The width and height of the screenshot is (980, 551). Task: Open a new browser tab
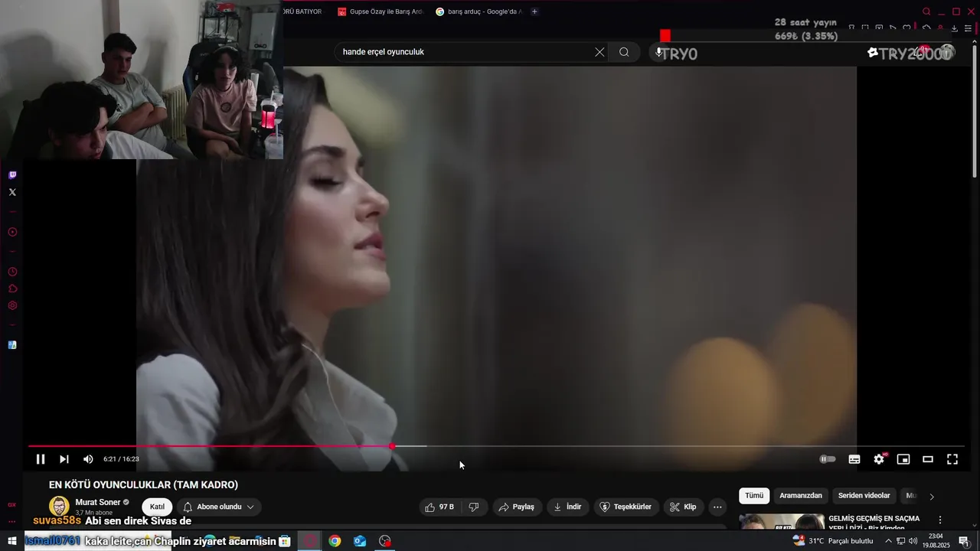coord(534,11)
